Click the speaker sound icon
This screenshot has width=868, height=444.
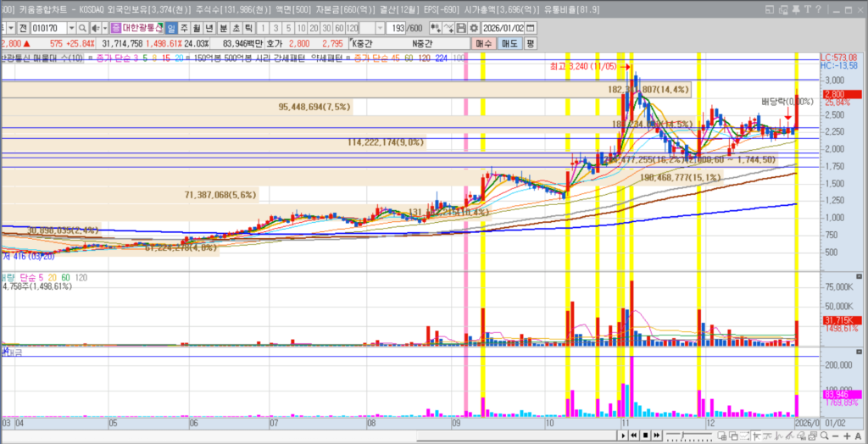[x=92, y=28]
